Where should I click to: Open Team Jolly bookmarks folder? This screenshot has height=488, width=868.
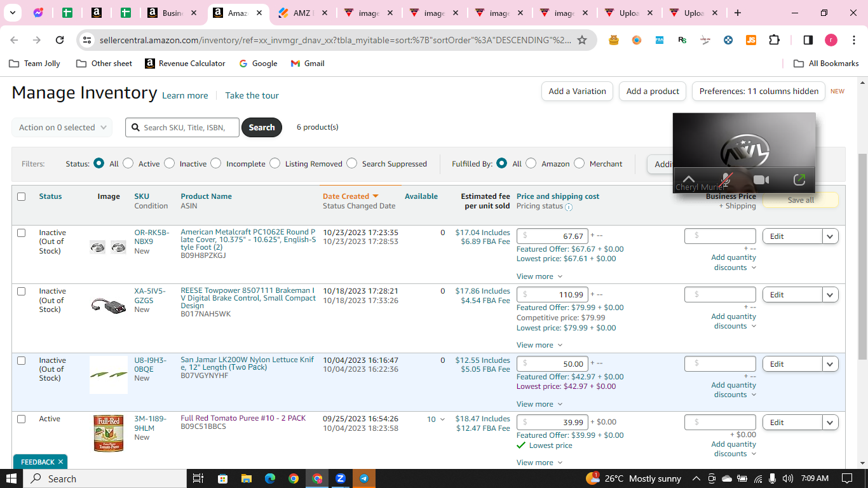[34, 64]
